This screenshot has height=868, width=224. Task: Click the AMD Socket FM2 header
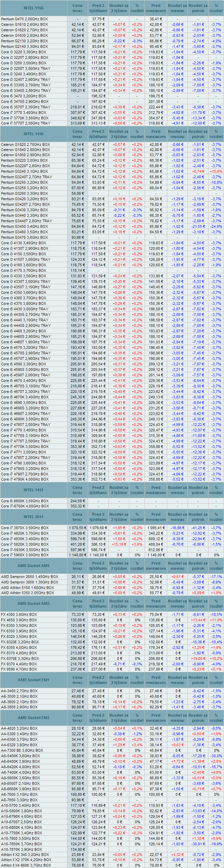(33, 718)
